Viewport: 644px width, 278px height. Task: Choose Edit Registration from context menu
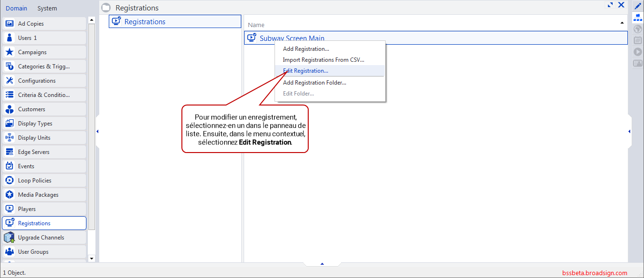tap(305, 71)
